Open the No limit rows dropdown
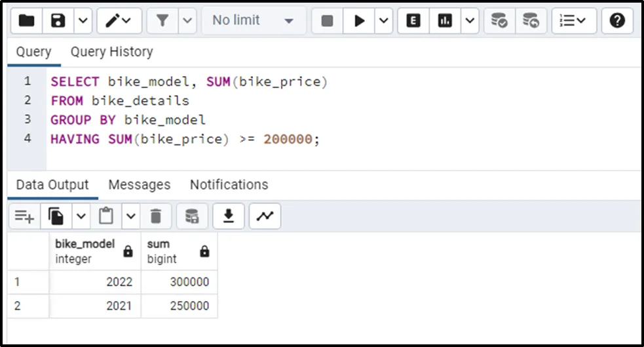The image size is (644, 347). pos(253,21)
